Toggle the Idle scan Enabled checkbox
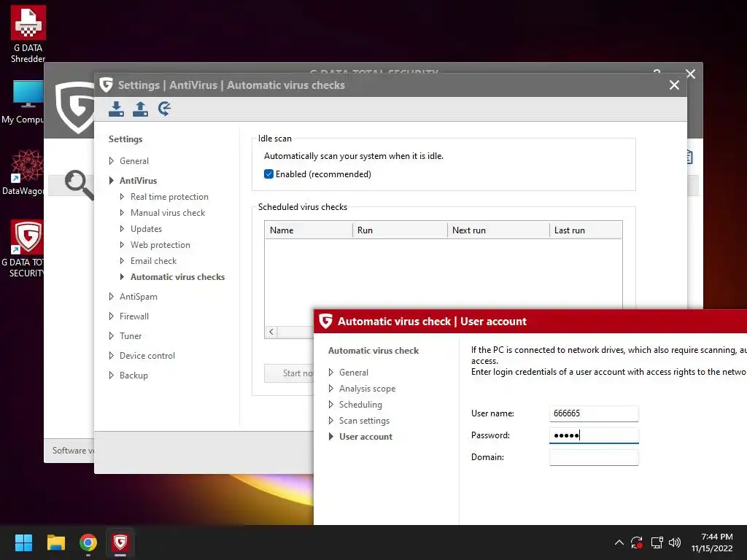The width and height of the screenshot is (747, 560). click(268, 174)
